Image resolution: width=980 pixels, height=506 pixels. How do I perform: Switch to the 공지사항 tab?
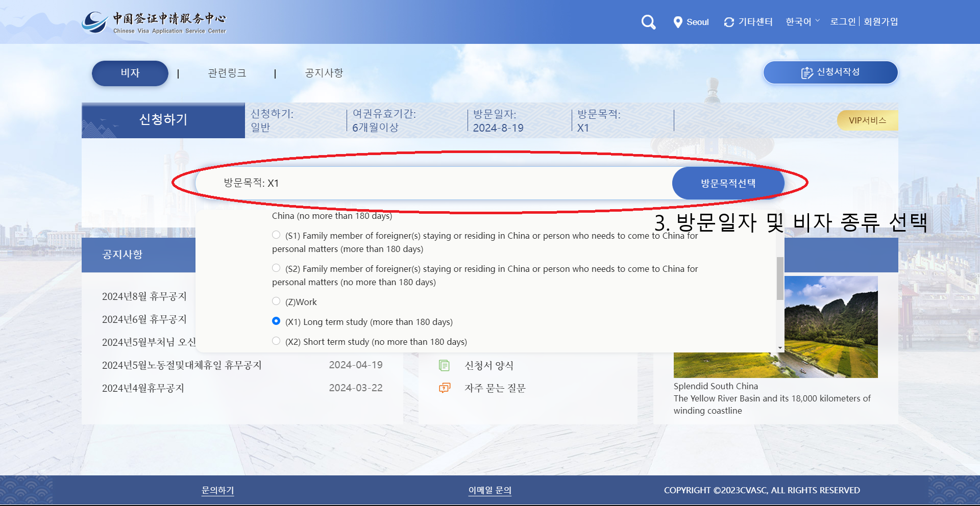click(x=324, y=73)
